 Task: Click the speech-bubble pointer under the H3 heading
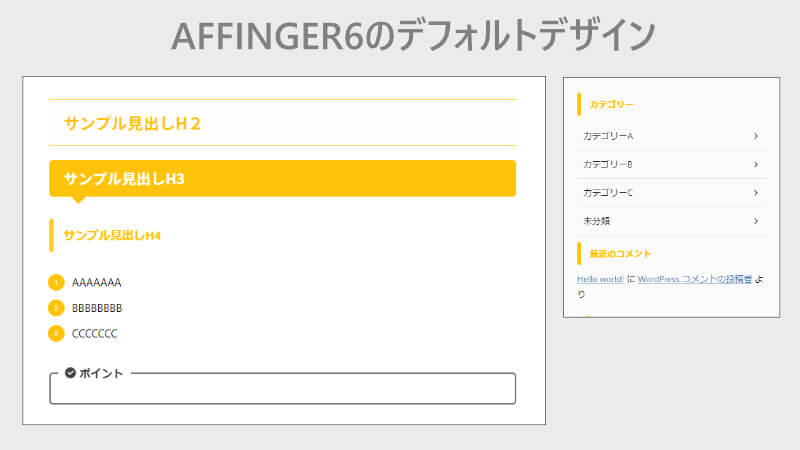78,199
